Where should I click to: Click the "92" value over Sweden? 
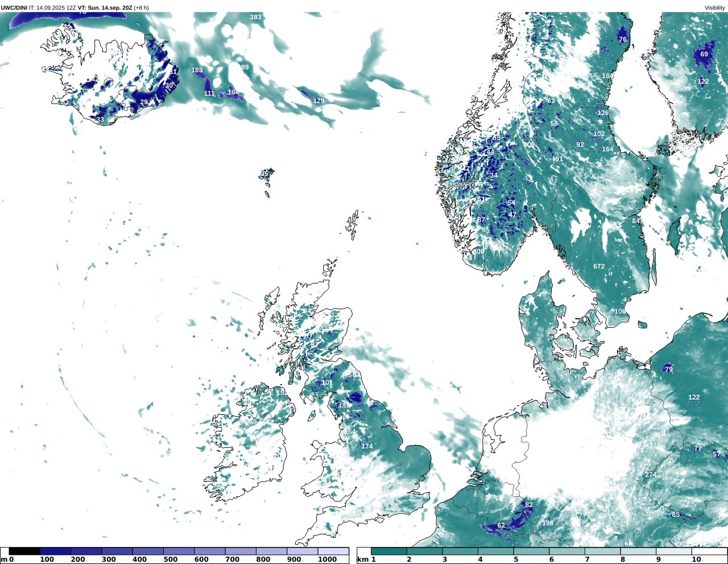[580, 145]
